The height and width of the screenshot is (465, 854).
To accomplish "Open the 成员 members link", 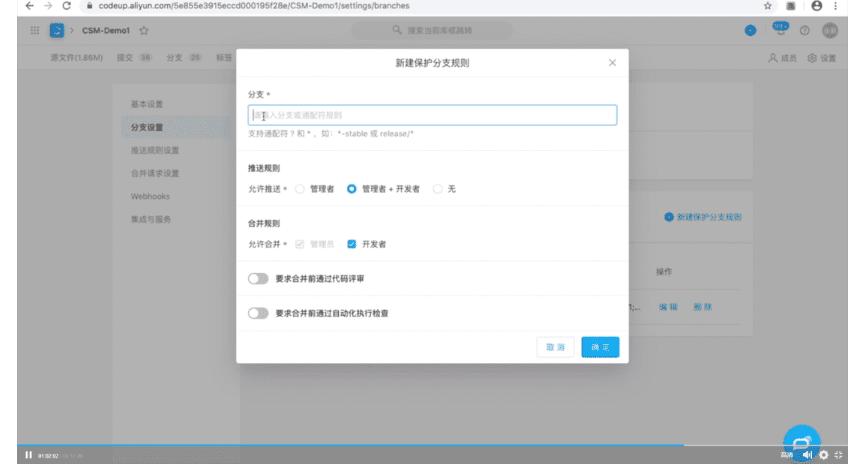I will [782, 58].
